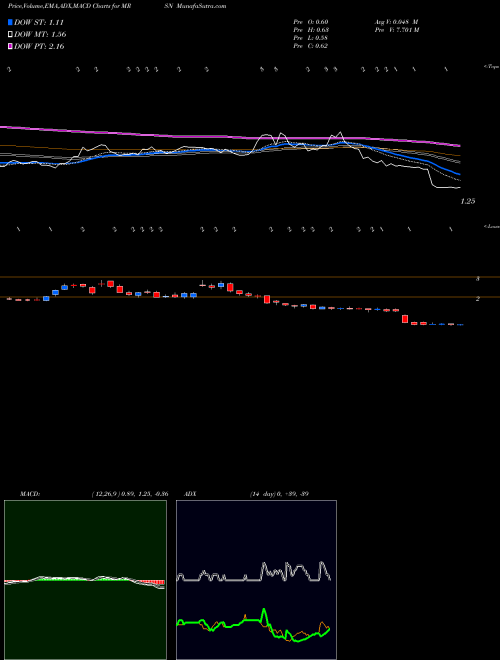
Task: Click the 'Pre C: 0.62' close value
Action: click(311, 46)
